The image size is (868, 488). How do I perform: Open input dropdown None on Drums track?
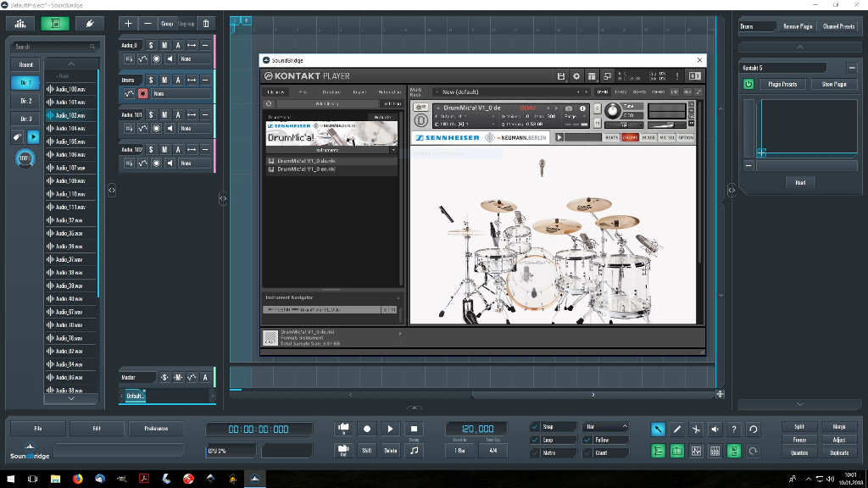point(181,93)
